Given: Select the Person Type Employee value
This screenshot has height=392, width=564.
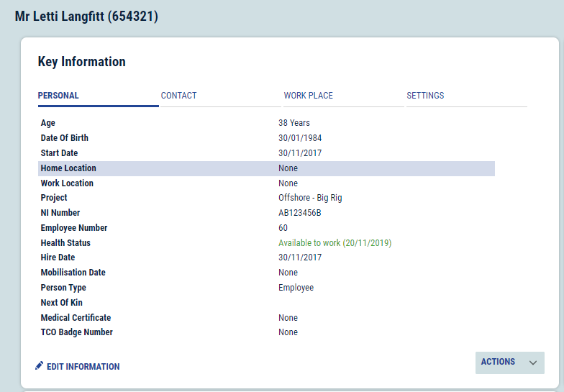Looking at the screenshot, I should pyautogui.click(x=296, y=288).
